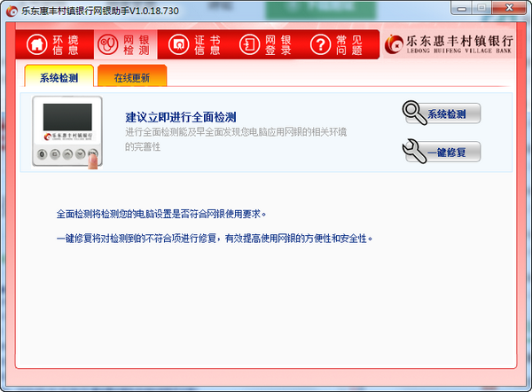
Task: Switch to the 系统检测 tab
Action: tap(59, 76)
